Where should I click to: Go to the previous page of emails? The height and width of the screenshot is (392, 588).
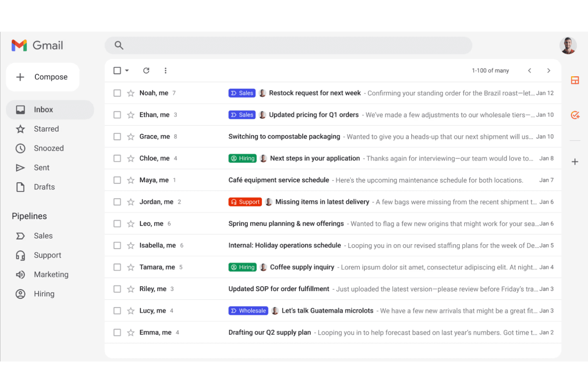point(529,70)
